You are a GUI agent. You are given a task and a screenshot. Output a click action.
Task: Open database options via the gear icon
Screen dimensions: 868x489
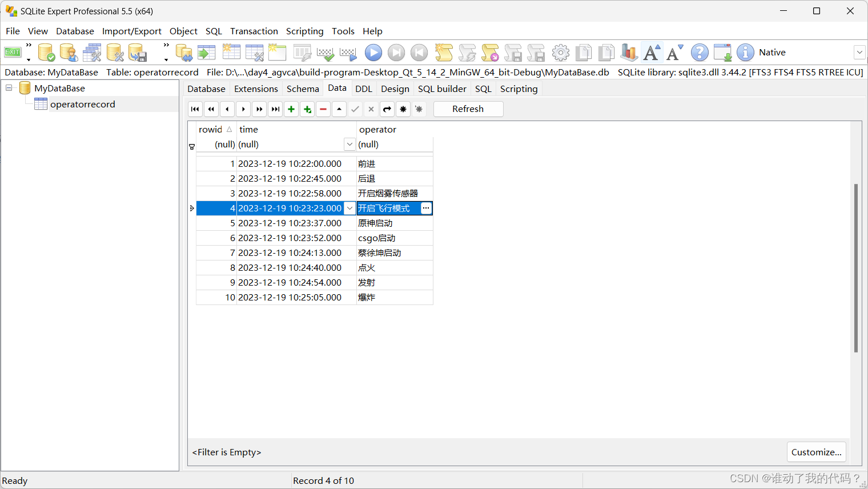[x=560, y=52]
